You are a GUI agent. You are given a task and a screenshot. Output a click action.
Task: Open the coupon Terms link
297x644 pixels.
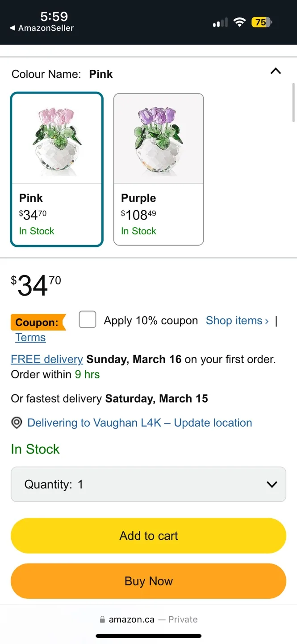pyautogui.click(x=30, y=338)
